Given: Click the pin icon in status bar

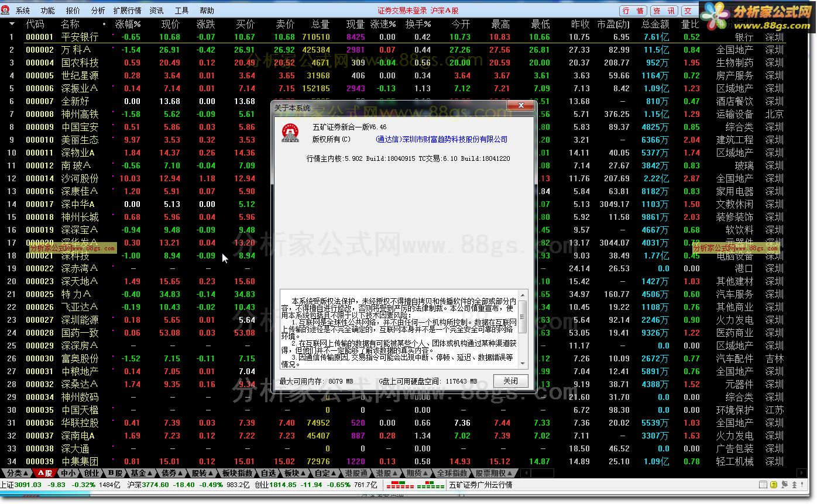Looking at the screenshot, I should (803, 485).
